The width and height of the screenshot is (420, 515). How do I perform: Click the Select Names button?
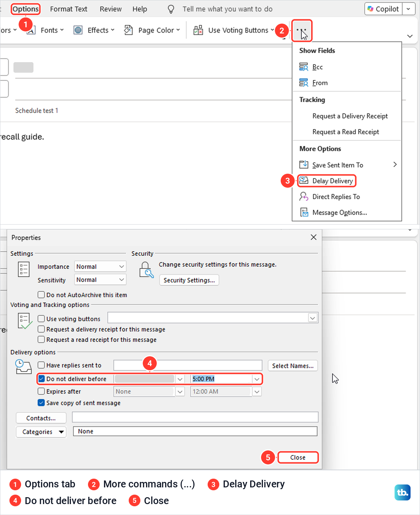293,366
